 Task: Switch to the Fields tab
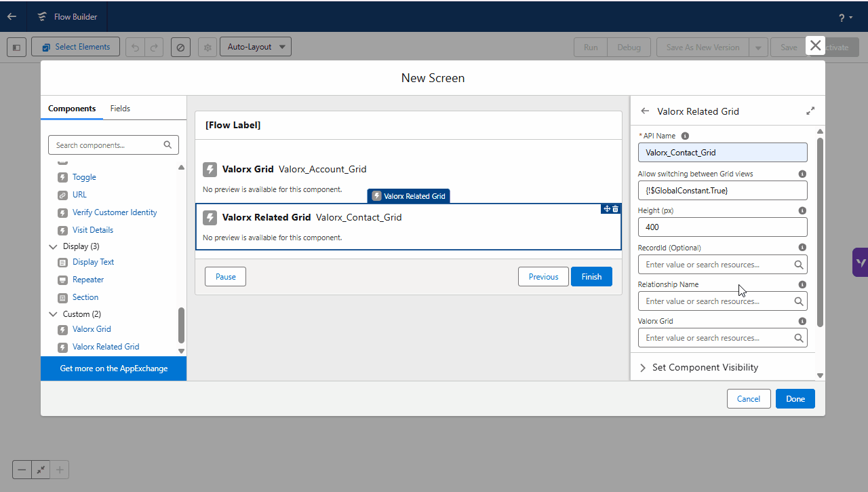120,109
